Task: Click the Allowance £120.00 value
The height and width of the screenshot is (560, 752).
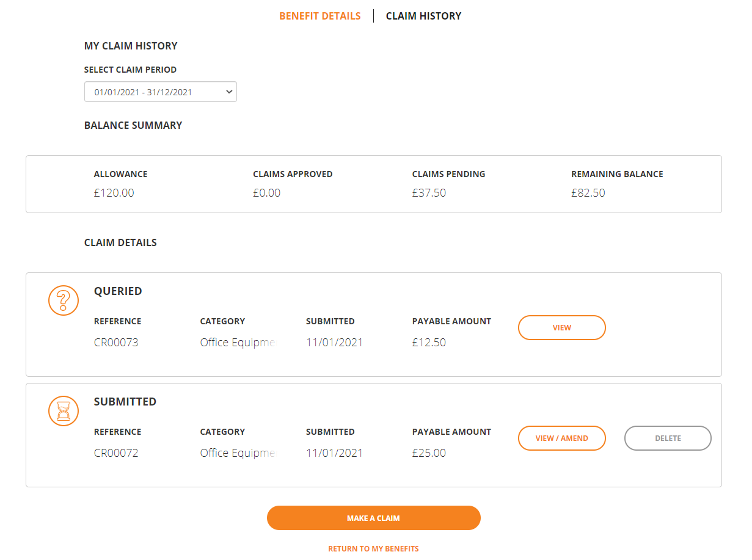Action: [114, 193]
